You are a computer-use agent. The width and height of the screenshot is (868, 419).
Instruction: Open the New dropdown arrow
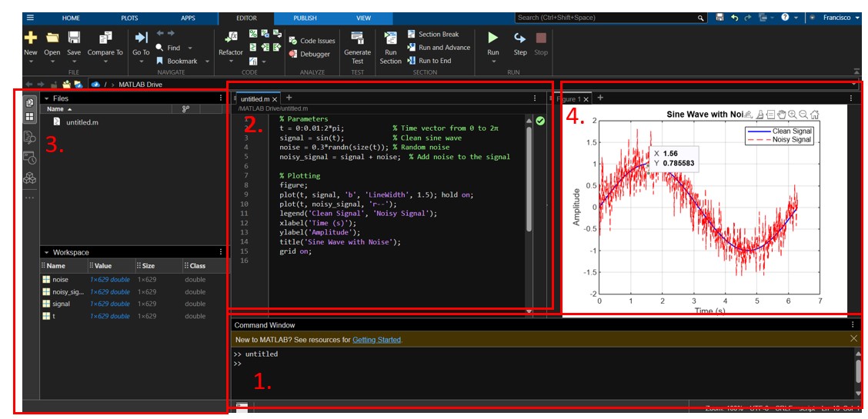[31, 62]
